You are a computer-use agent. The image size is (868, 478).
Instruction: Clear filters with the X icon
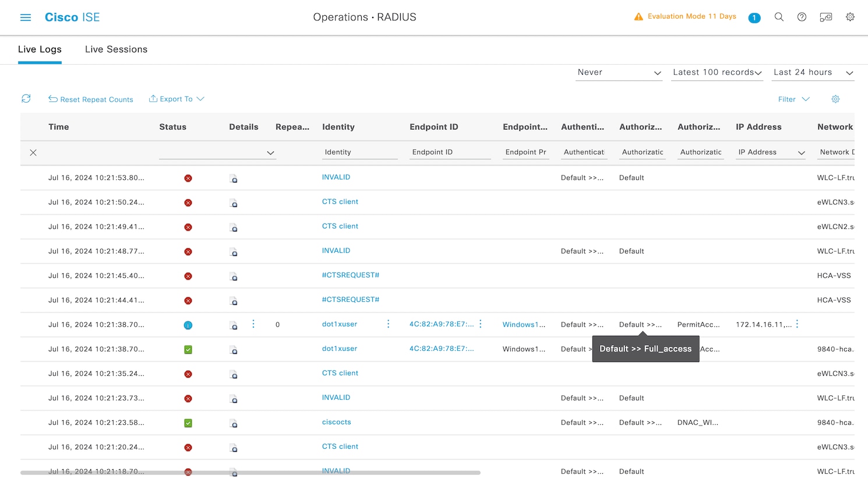coord(33,153)
